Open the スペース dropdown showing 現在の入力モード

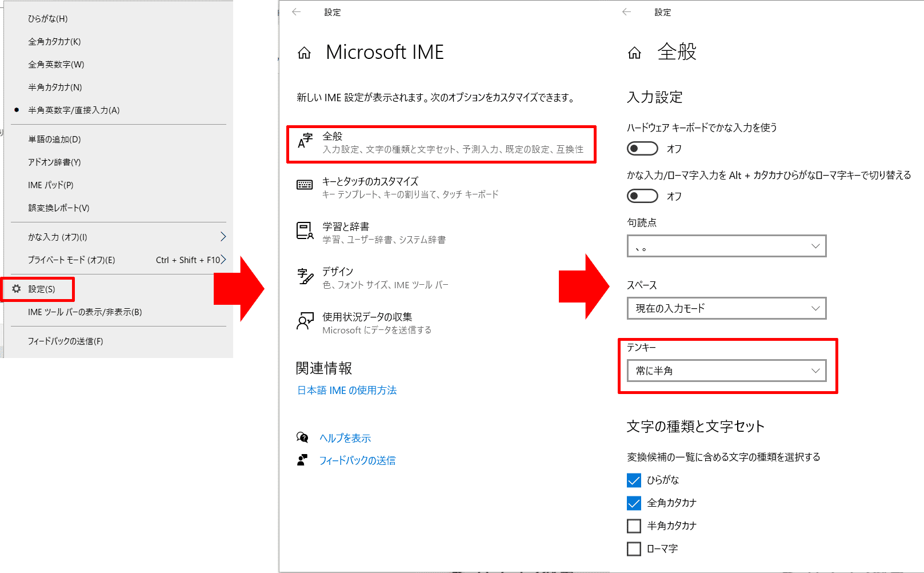click(x=726, y=308)
